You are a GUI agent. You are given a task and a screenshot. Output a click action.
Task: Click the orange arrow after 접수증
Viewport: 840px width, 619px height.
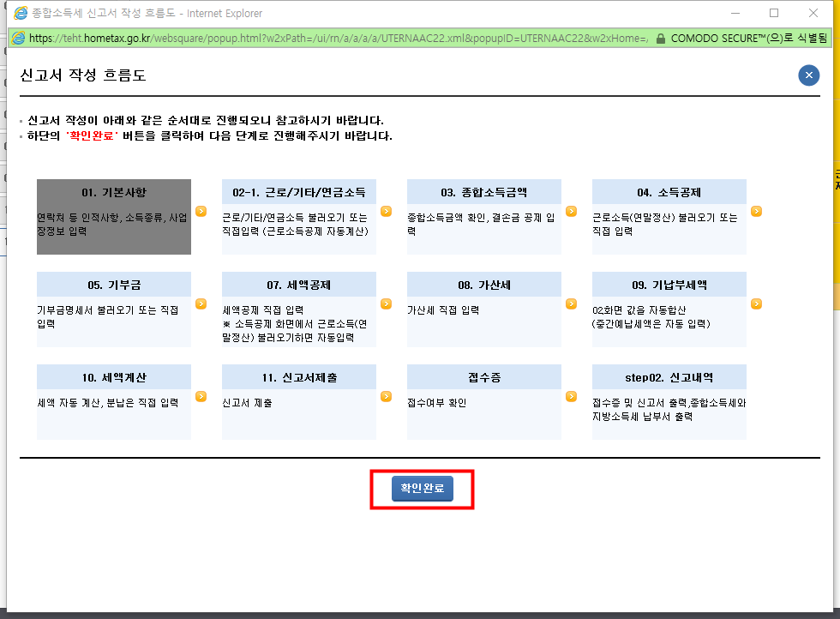click(572, 397)
